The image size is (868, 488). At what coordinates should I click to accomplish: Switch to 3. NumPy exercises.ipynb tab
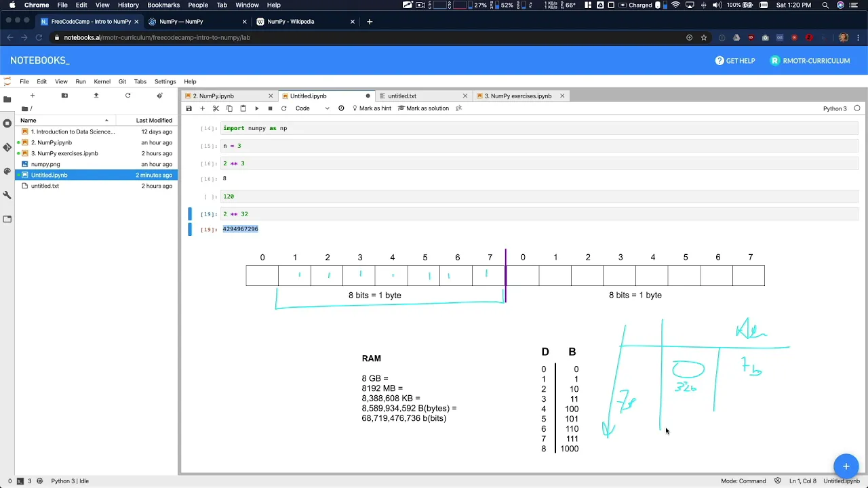click(521, 96)
